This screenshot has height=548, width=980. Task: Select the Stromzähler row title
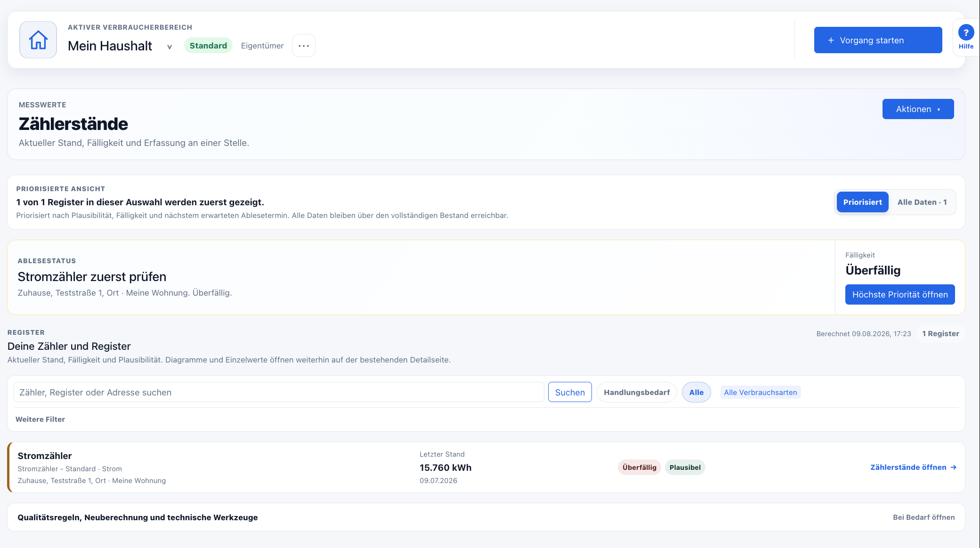45,456
